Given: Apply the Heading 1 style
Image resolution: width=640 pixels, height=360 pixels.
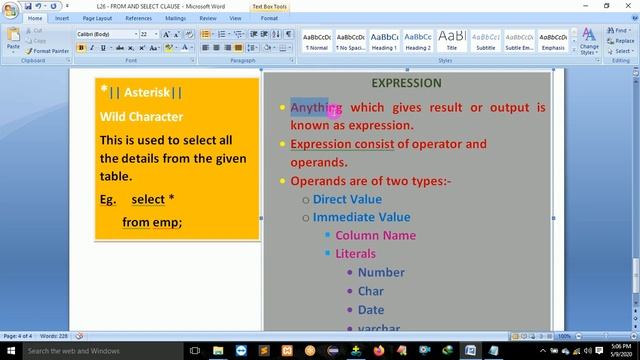Looking at the screenshot, I should coord(384,41).
